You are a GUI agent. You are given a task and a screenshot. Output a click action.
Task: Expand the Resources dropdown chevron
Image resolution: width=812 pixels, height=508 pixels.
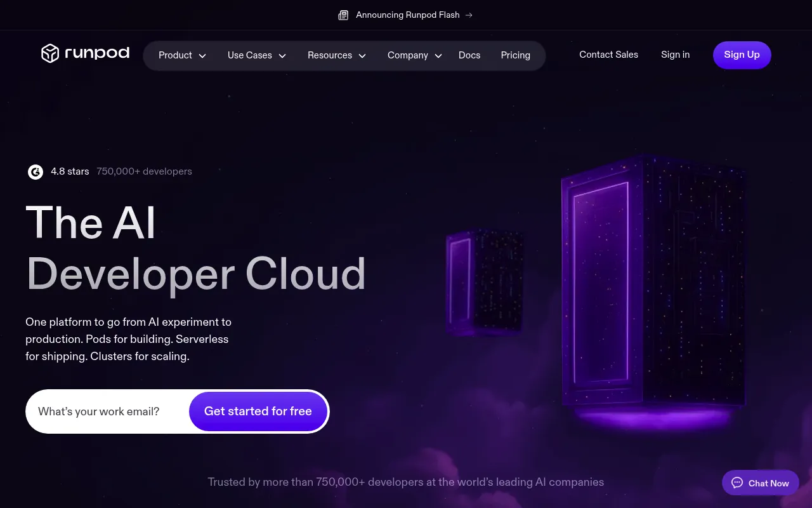coord(362,56)
